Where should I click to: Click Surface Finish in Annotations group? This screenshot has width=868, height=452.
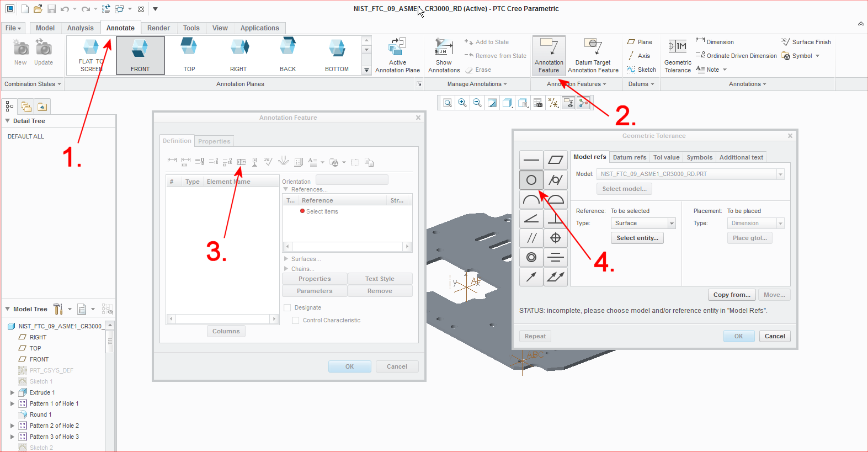(x=806, y=42)
